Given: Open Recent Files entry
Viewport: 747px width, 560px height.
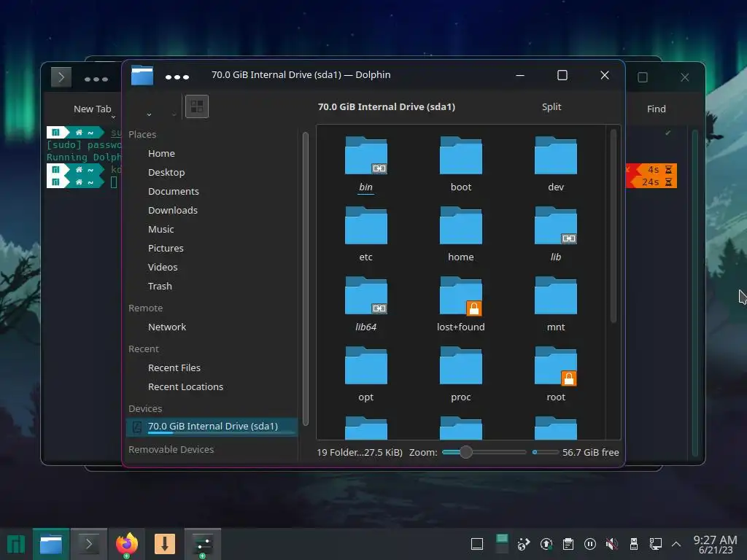Looking at the screenshot, I should pyautogui.click(x=174, y=367).
